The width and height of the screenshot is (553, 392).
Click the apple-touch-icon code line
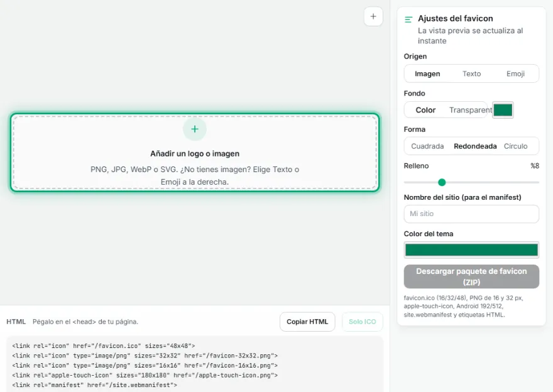(145, 376)
